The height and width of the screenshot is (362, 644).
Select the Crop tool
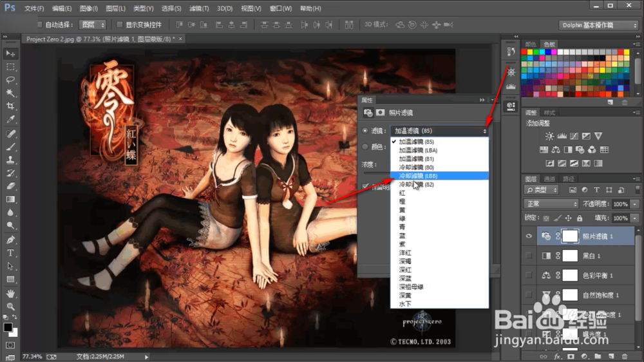click(x=10, y=106)
